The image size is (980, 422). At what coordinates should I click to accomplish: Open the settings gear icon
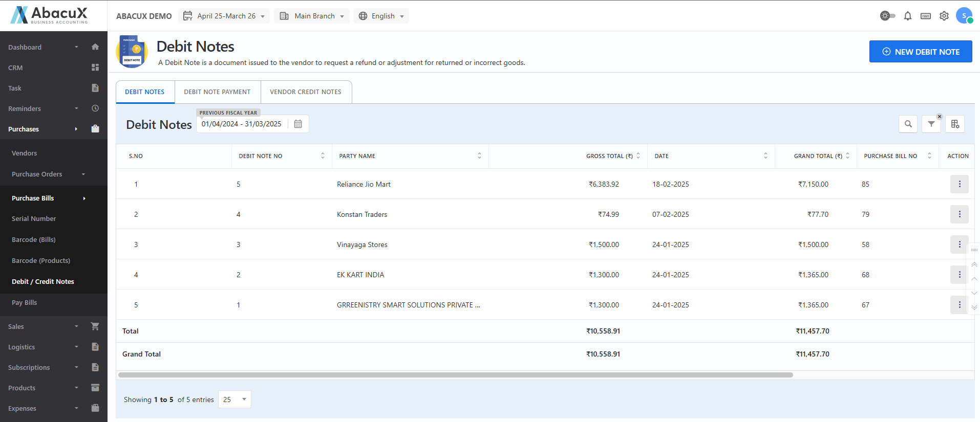(944, 16)
